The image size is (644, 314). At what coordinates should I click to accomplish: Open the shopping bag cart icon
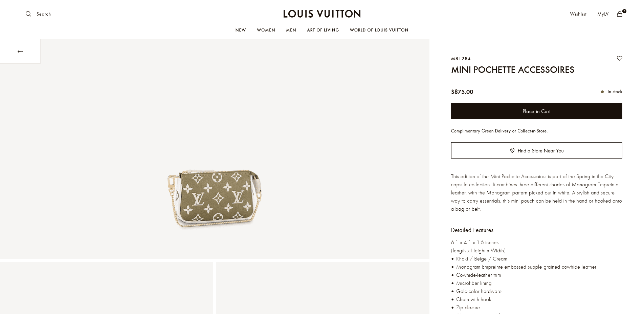tap(620, 14)
